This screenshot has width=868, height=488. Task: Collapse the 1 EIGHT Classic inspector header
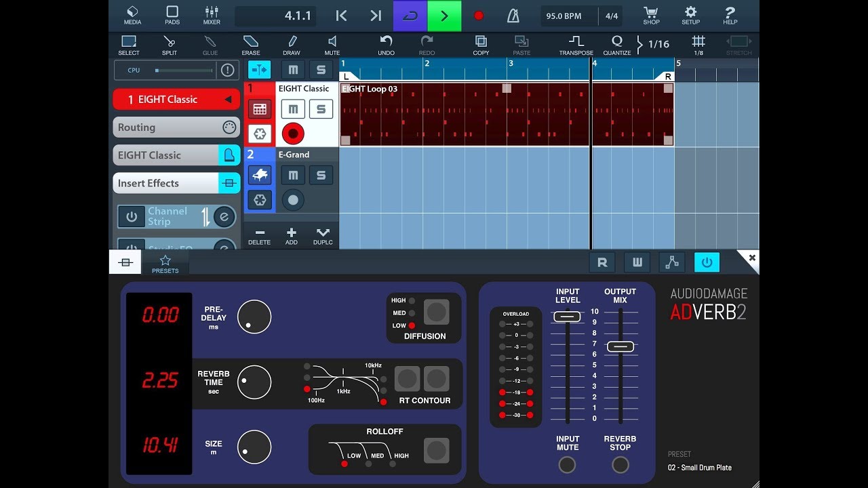coord(176,99)
